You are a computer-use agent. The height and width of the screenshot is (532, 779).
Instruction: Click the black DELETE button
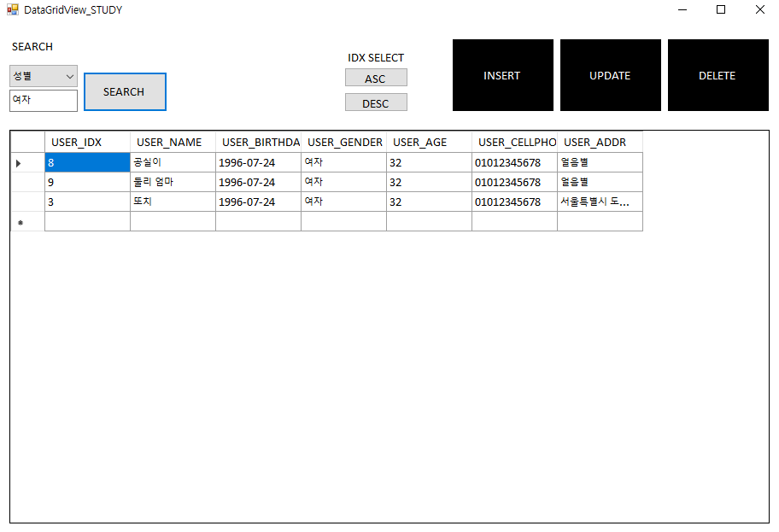(x=717, y=75)
